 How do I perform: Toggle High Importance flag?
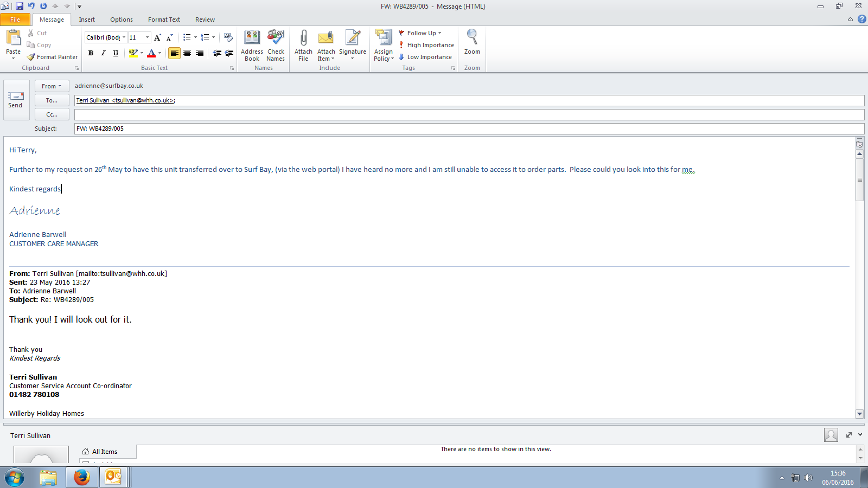pos(426,45)
